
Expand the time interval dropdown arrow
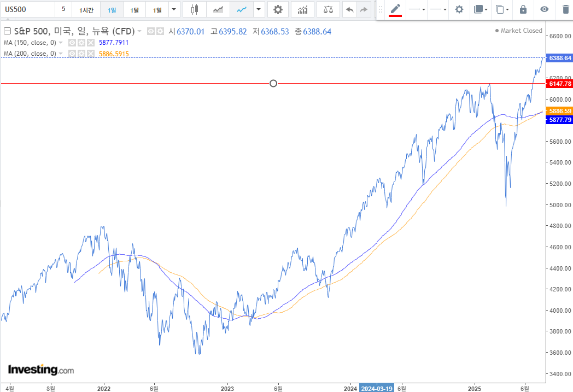pos(174,9)
